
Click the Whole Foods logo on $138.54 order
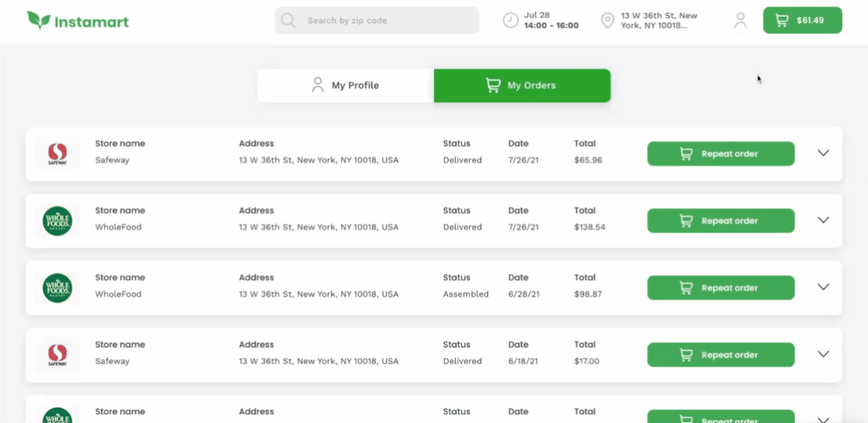(x=57, y=221)
